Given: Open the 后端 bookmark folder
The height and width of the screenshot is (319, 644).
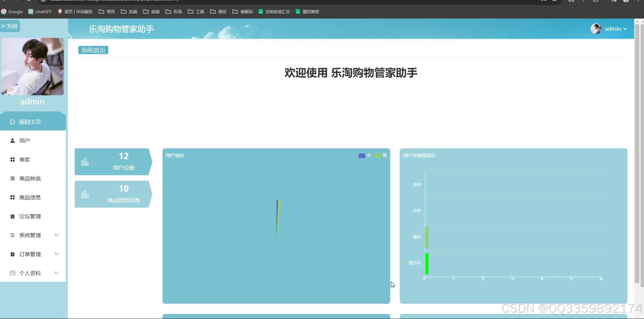Looking at the screenshot, I should [x=129, y=11].
